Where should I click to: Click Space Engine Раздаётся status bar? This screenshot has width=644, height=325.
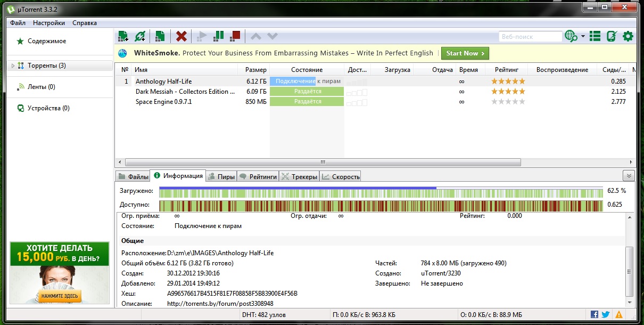pos(307,102)
